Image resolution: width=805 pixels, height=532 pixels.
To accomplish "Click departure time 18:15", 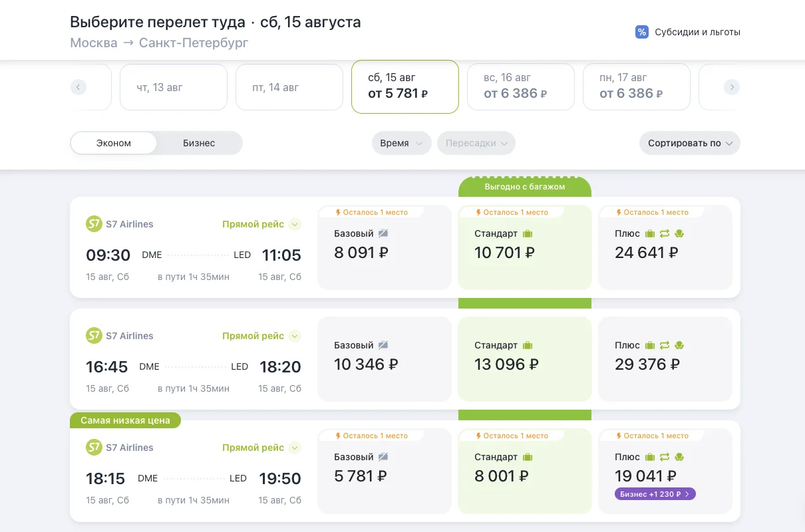I will click(x=106, y=478).
